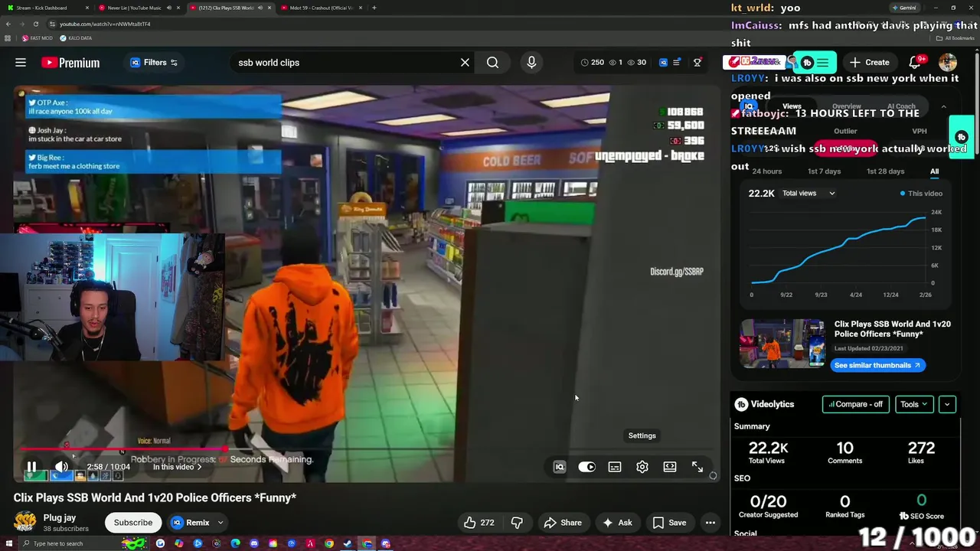Image resolution: width=980 pixels, height=551 pixels.
Task: Open YouTube notifications bell
Action: pyautogui.click(x=915, y=63)
